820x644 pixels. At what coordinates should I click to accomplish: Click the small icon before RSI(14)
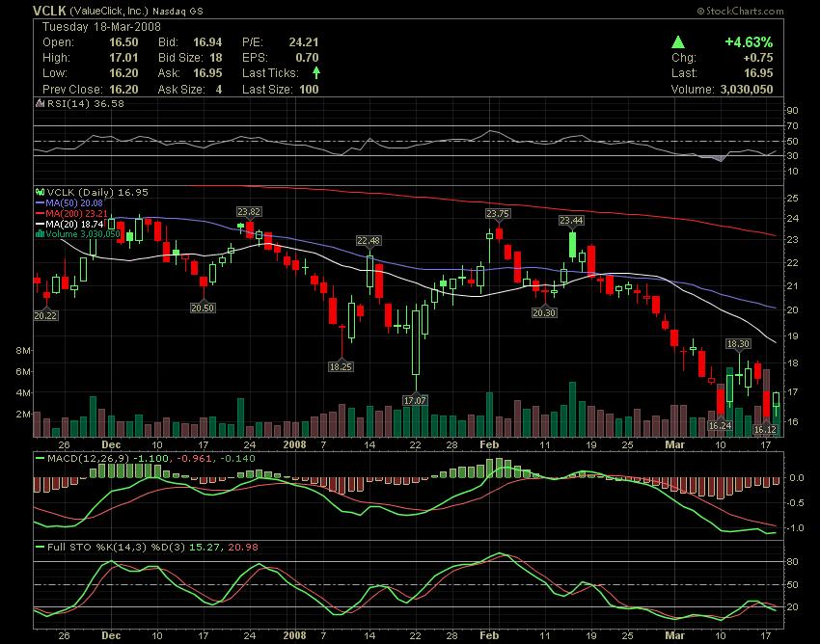pos(40,103)
